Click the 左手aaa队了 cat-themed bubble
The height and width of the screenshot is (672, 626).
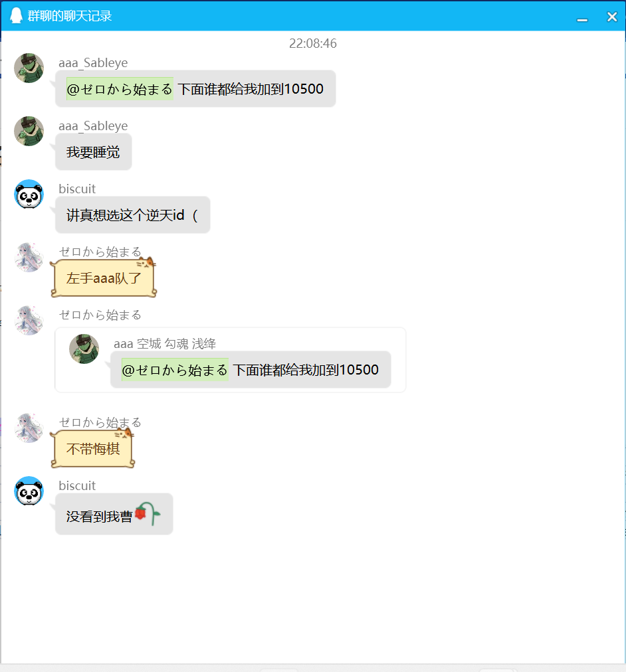coord(103,278)
